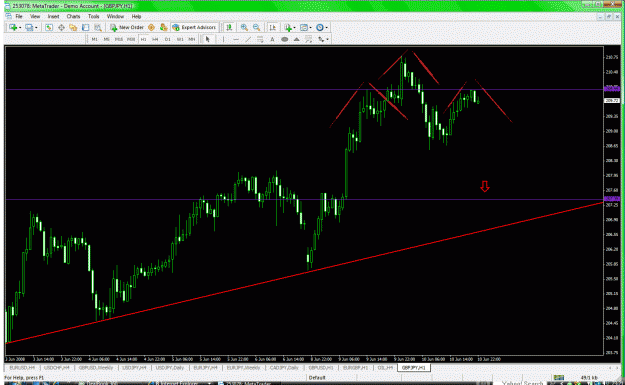Toggle the Terminal window icon
Viewport: 625px width, 385px height.
(85, 28)
